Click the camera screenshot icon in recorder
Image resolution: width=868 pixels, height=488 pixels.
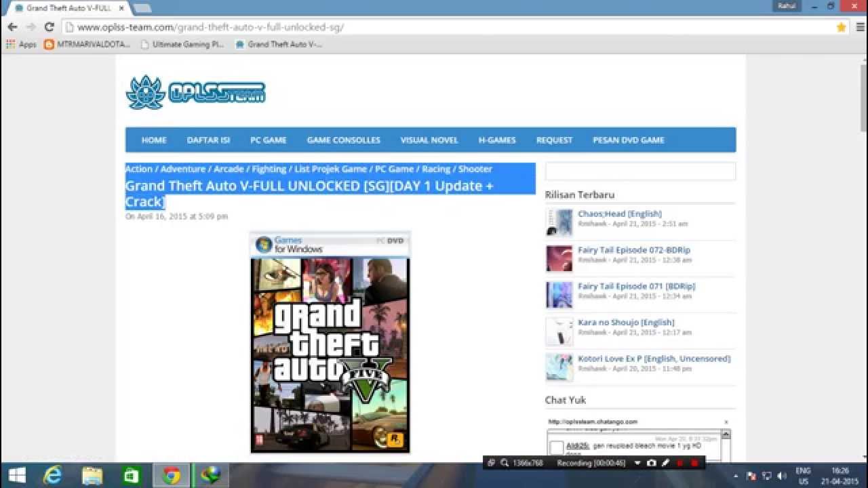point(652,463)
